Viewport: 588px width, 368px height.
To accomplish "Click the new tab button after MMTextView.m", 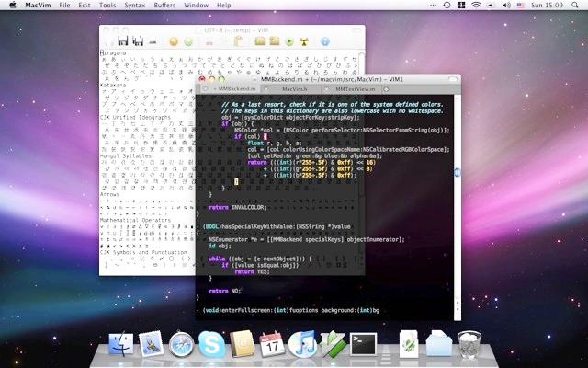I will 386,89.
